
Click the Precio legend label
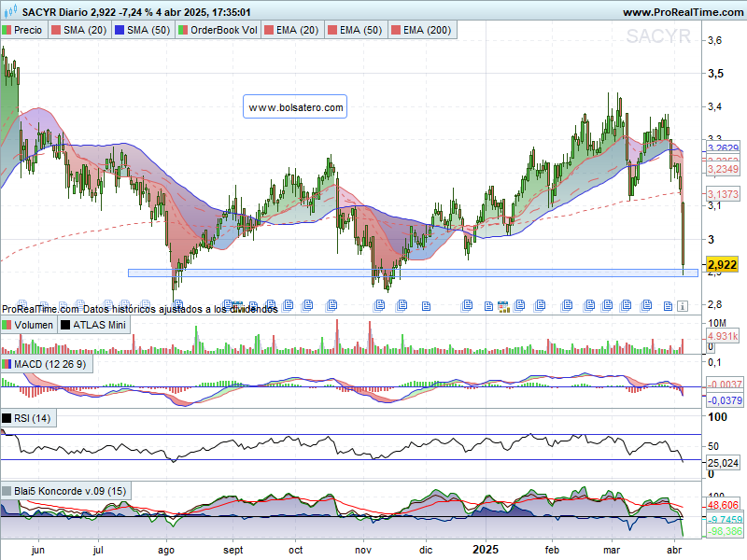[x=24, y=30]
